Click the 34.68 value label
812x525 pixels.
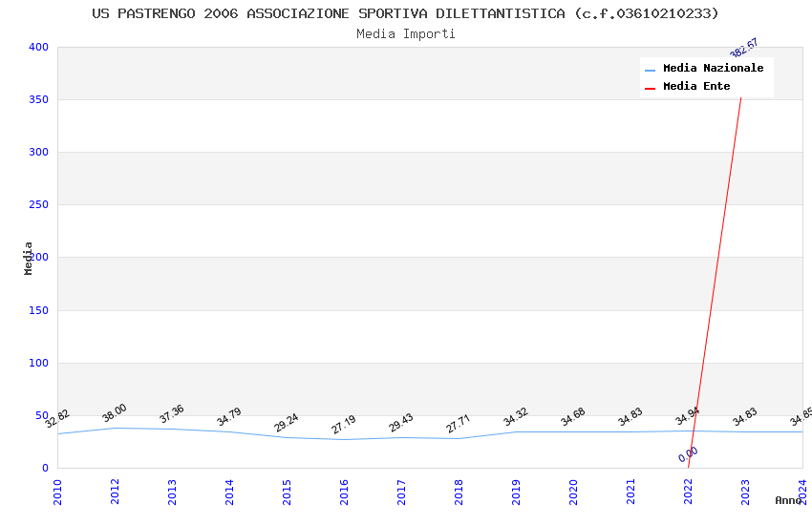pyautogui.click(x=573, y=416)
